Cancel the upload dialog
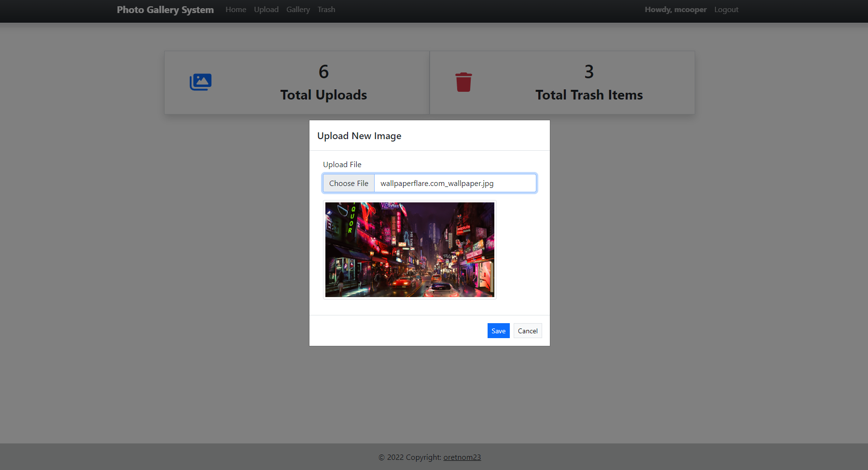This screenshot has width=868, height=470. pyautogui.click(x=528, y=331)
